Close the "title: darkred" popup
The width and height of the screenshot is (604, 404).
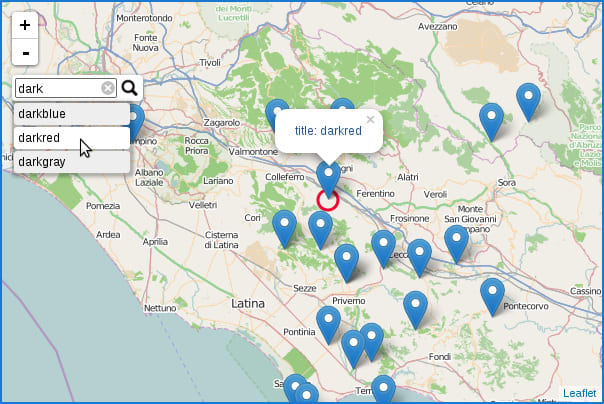[370, 119]
